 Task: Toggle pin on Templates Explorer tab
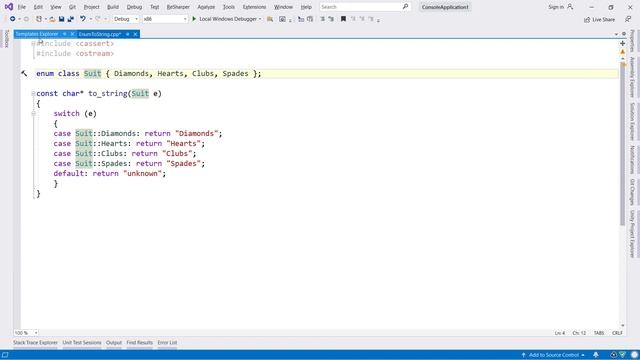coord(64,34)
